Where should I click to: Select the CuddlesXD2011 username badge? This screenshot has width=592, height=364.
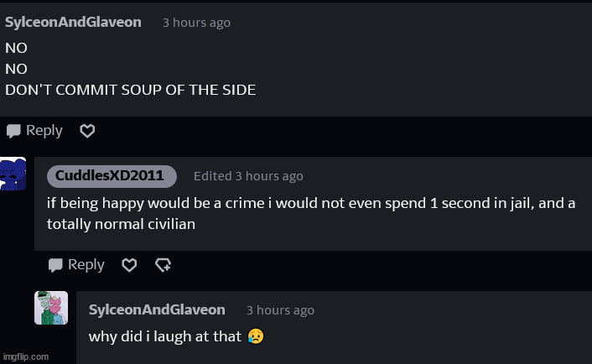[x=112, y=176]
